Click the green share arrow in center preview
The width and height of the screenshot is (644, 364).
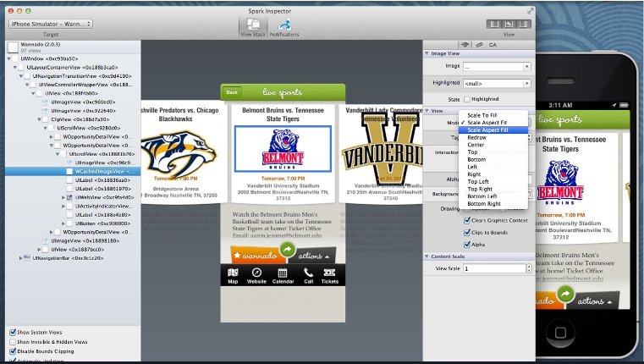288,249
